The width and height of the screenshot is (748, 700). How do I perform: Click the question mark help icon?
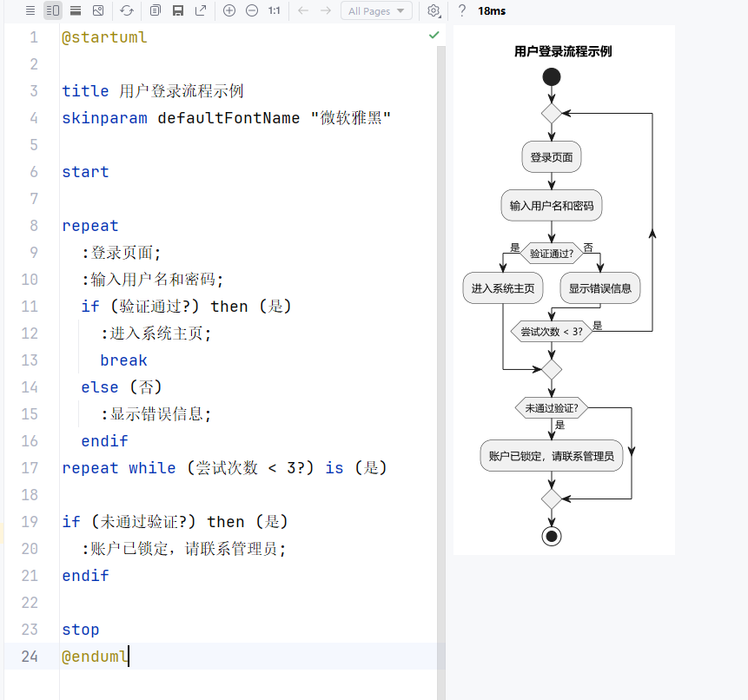click(462, 10)
